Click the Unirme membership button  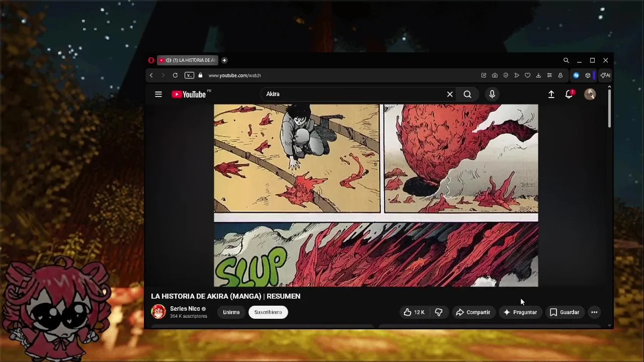click(x=231, y=312)
